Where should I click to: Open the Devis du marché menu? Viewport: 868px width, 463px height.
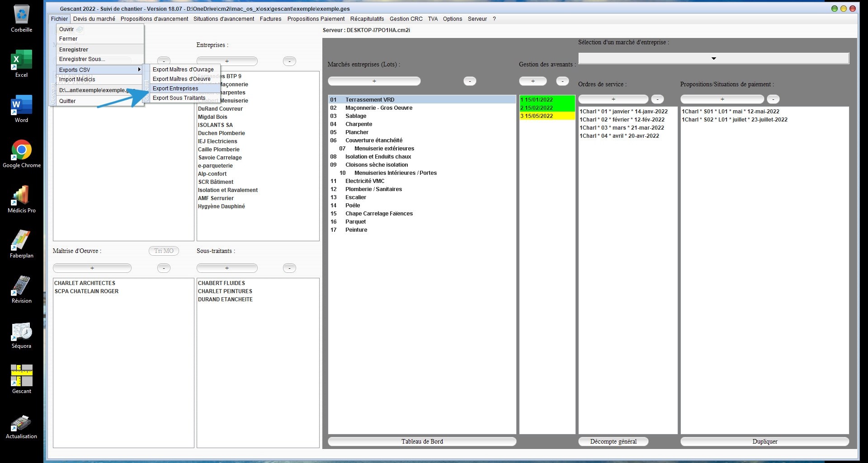[94, 19]
